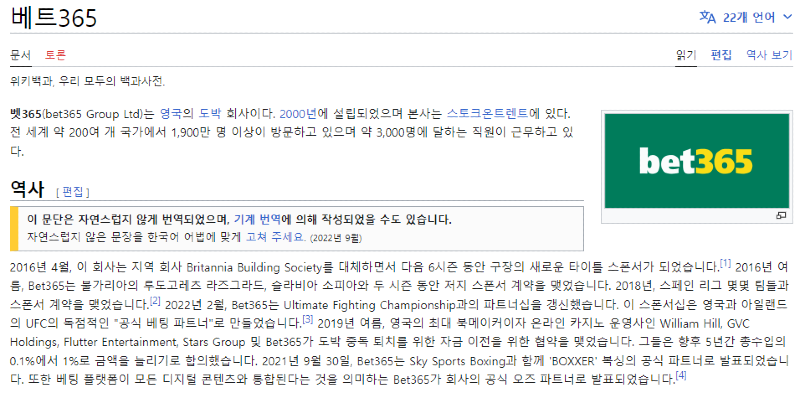
Task: Follow the 영국 link
Action: tap(171, 113)
